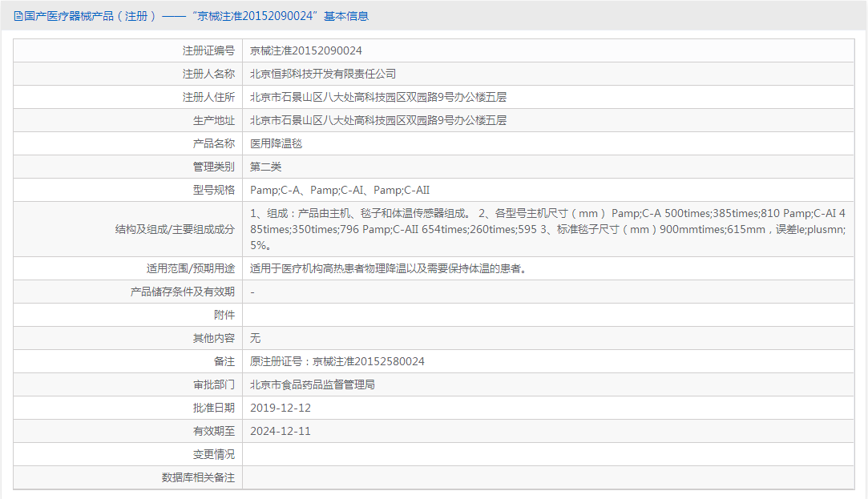The height and width of the screenshot is (499, 868).
Task: Click the label 产品储存条件及有效期
Action: (x=183, y=292)
